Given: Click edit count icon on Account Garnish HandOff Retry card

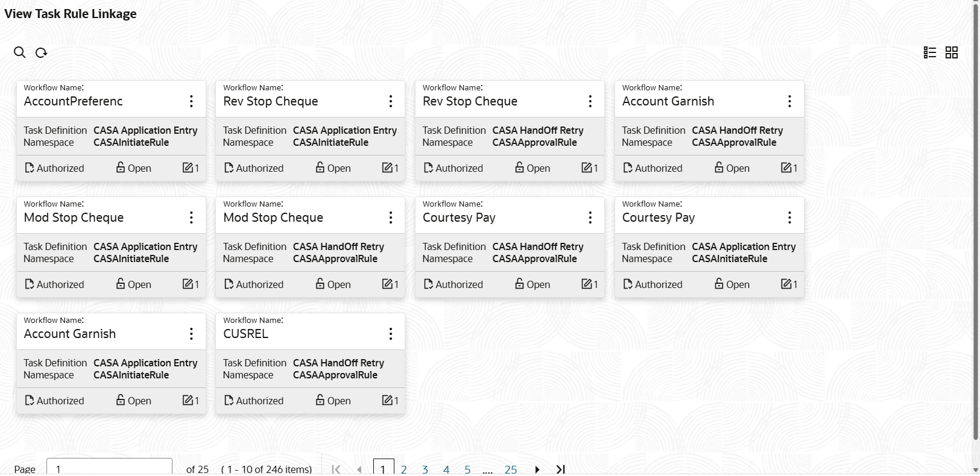Looking at the screenshot, I should 786,168.
